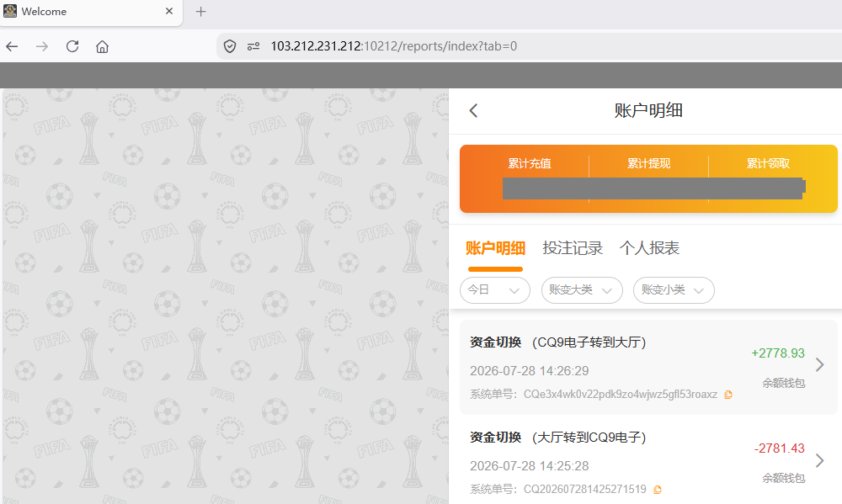Open a new browser tab with plus

(x=201, y=11)
